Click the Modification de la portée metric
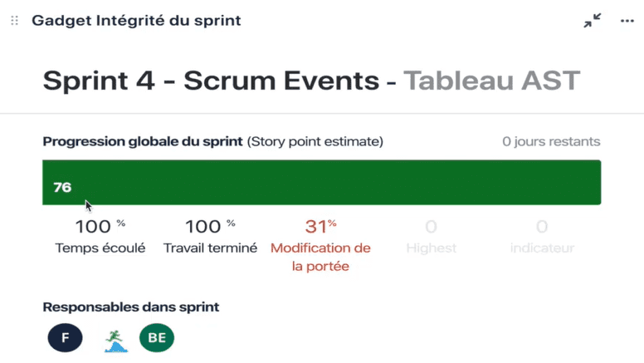Screen dimensions: 644x363 tap(320, 245)
